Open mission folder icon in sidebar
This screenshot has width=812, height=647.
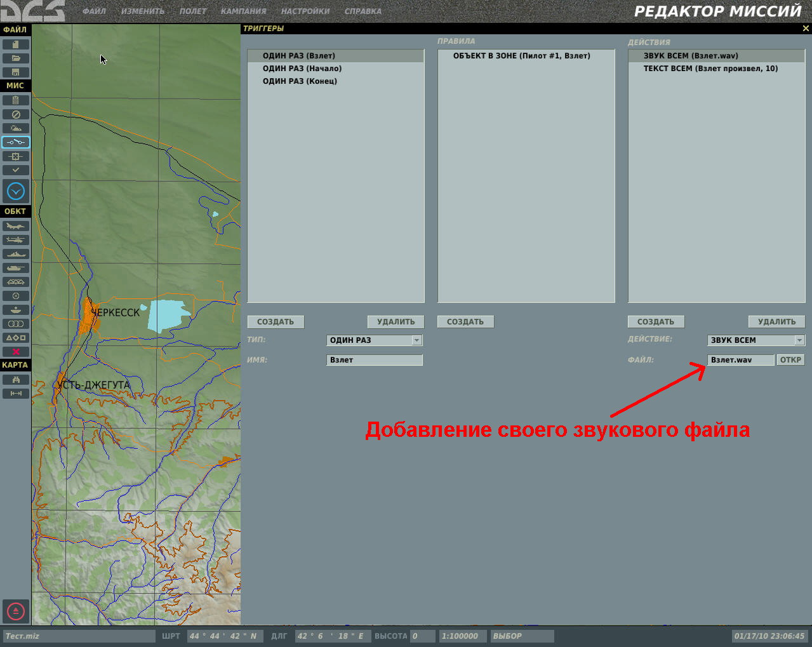16,58
